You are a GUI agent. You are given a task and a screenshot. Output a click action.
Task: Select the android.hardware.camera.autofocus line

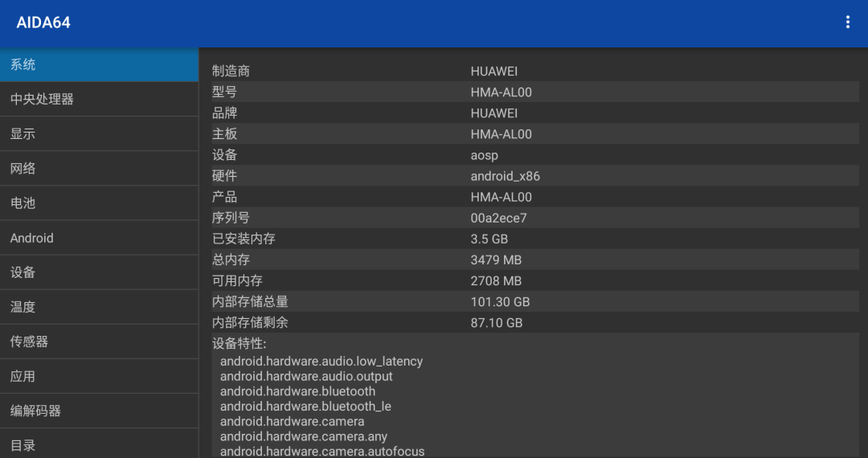point(322,452)
